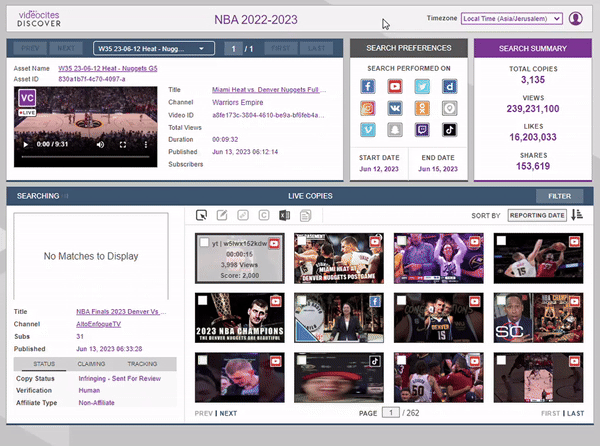Toggle Instagram in search platforms
600x446 pixels.
tap(368, 108)
